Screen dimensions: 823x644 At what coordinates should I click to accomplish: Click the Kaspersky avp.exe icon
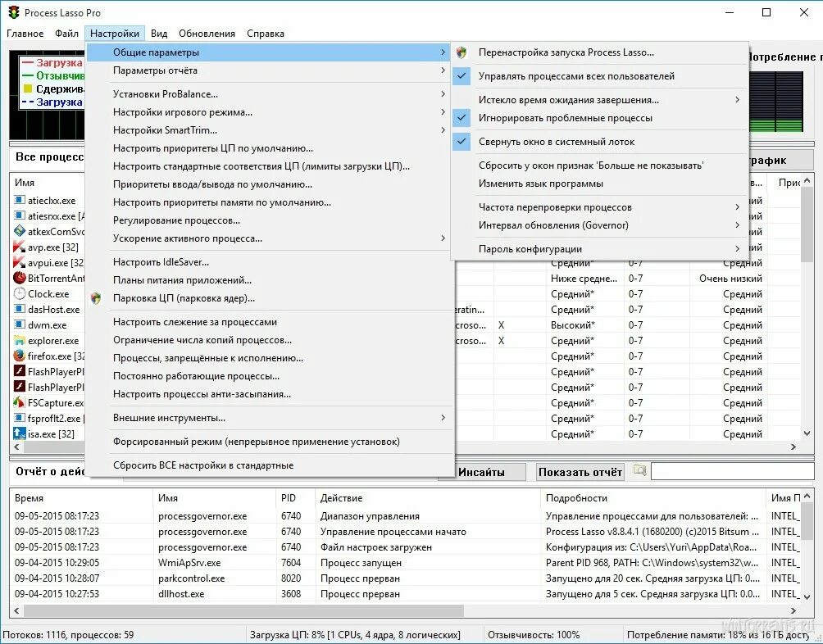click(20, 247)
